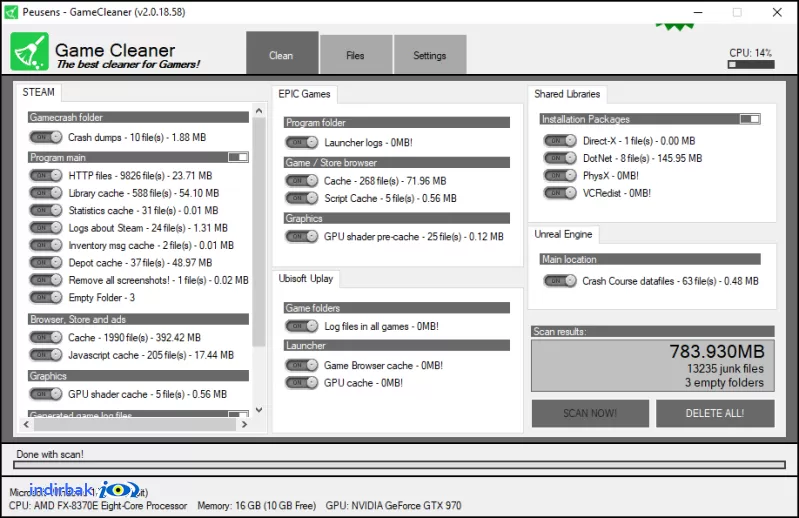Toggle HTTP files switch
This screenshot has width=799, height=518.
tap(46, 176)
